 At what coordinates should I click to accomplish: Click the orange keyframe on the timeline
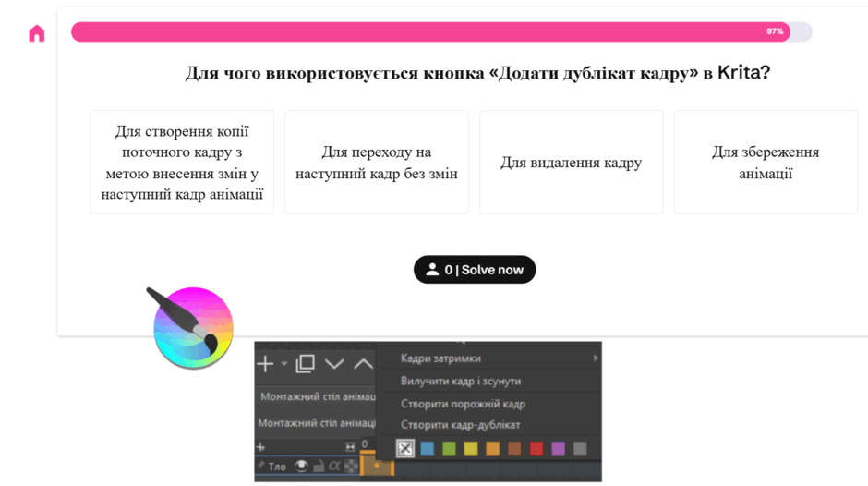377,465
